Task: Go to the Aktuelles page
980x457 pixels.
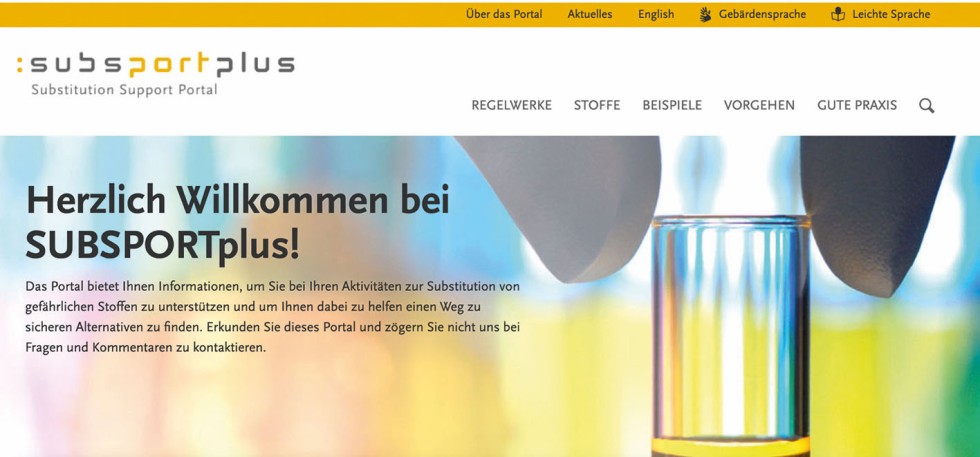Action: point(590,14)
